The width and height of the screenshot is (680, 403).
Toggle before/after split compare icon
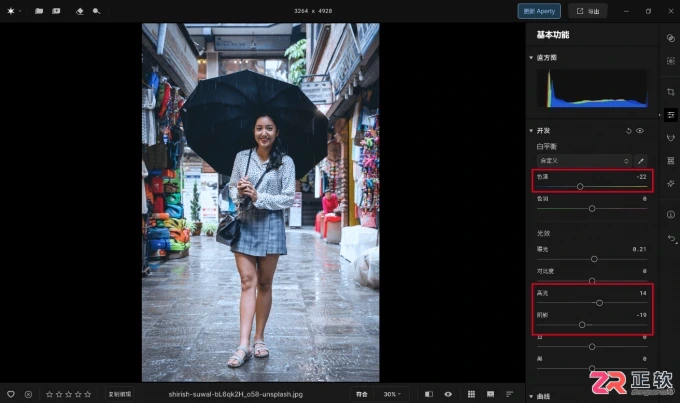pos(429,394)
